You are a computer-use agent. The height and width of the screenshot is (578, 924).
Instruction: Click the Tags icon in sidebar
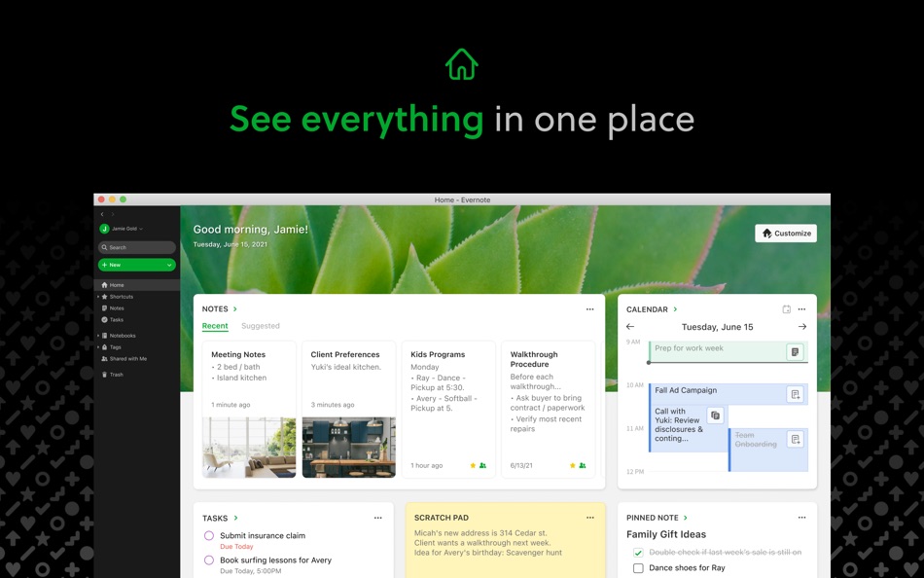click(104, 346)
